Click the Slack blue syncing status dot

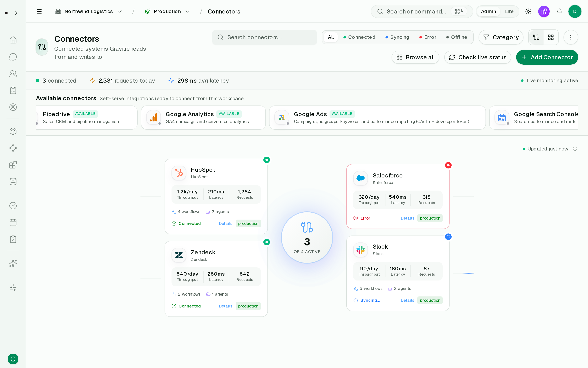448,237
